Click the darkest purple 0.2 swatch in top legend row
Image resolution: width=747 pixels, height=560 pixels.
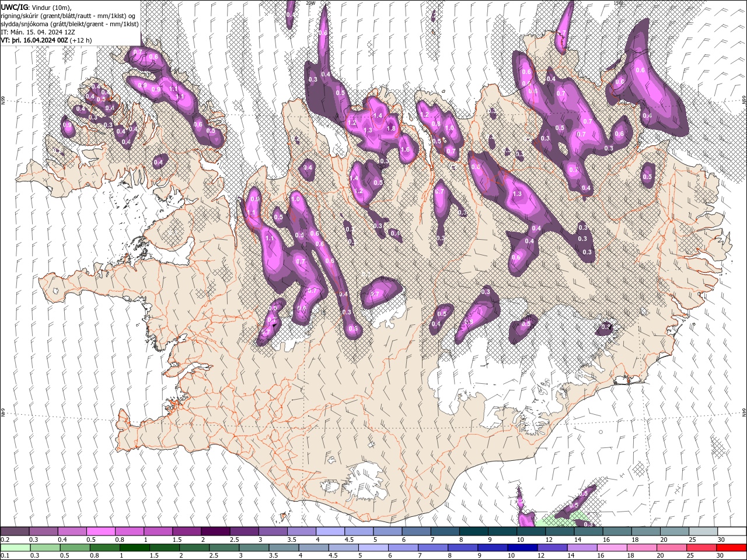15,531
